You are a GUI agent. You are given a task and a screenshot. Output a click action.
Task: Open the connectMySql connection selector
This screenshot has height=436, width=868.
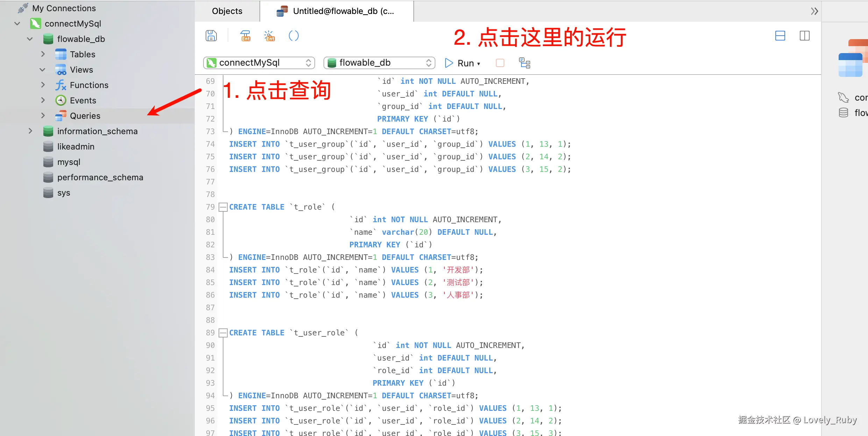[x=259, y=63]
